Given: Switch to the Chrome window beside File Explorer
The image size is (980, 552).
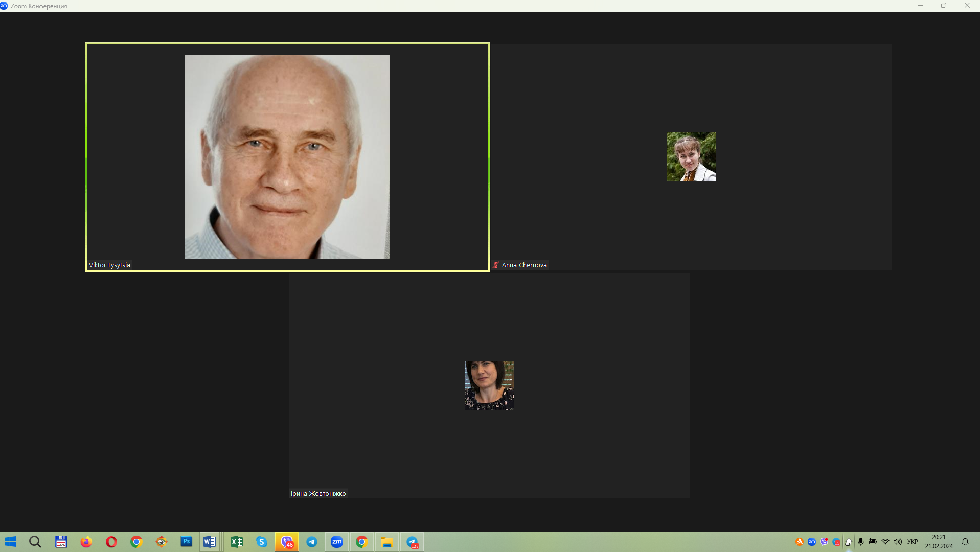Looking at the screenshot, I should point(362,542).
